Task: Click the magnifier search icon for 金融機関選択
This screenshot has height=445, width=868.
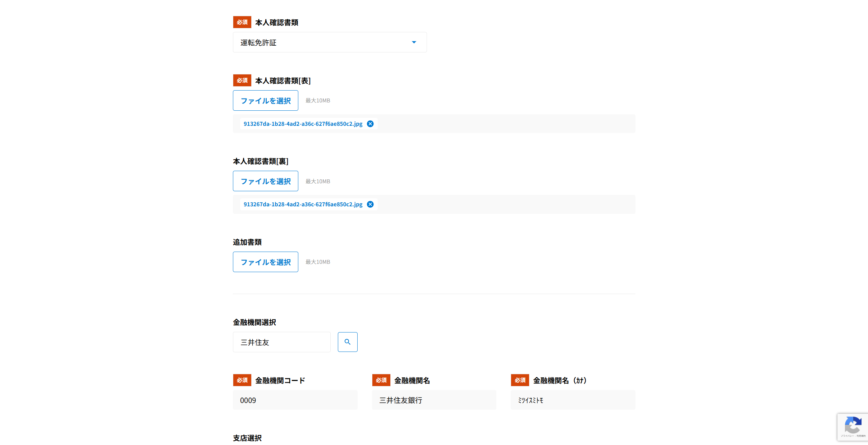Action: (x=347, y=342)
